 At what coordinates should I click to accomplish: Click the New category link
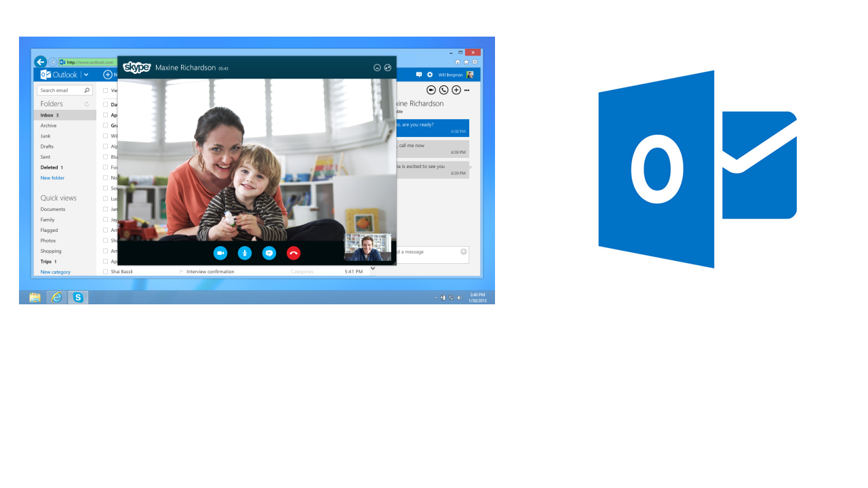[x=55, y=272]
